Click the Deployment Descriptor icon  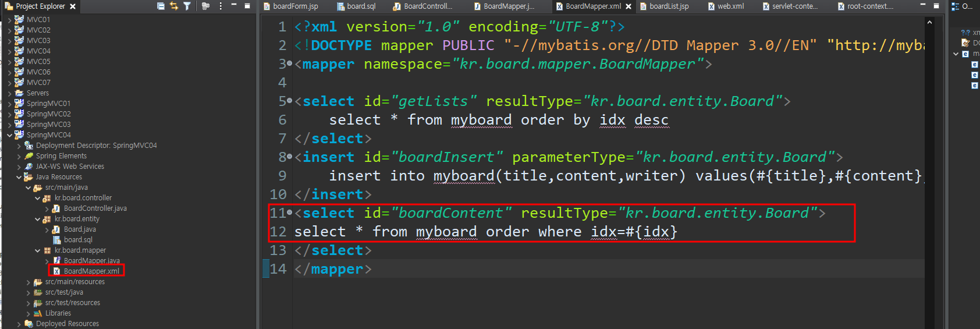[29, 146]
